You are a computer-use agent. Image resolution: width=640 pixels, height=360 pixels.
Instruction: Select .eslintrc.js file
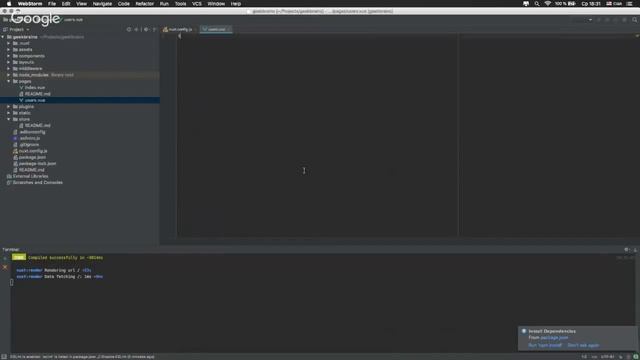coord(30,138)
